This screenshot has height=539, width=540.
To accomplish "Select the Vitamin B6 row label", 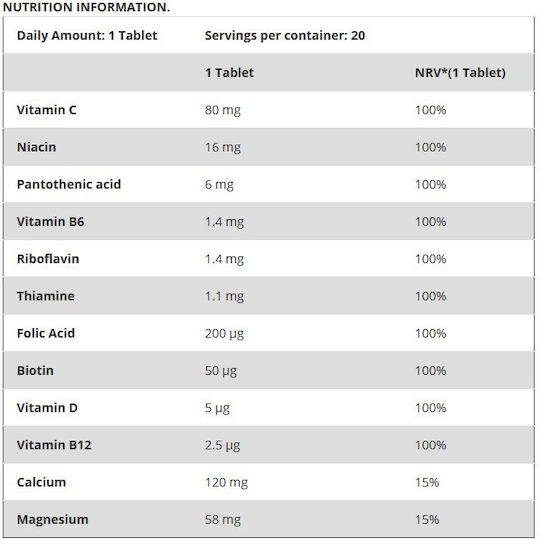I will (x=50, y=221).
